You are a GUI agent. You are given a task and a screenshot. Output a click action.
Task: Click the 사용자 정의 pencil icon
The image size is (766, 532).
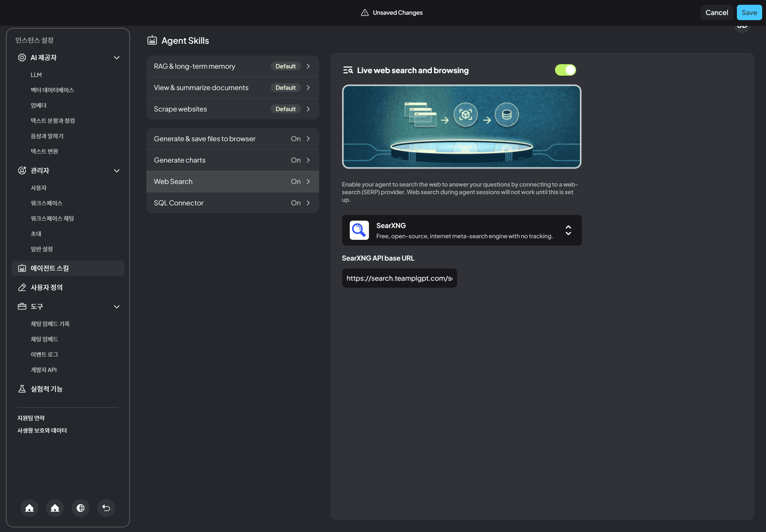22,287
